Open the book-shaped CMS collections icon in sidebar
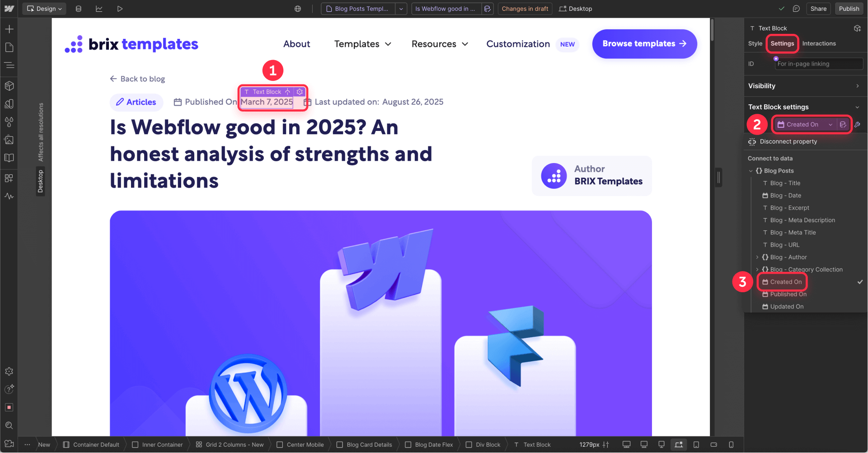The height and width of the screenshot is (453, 868). point(9,158)
